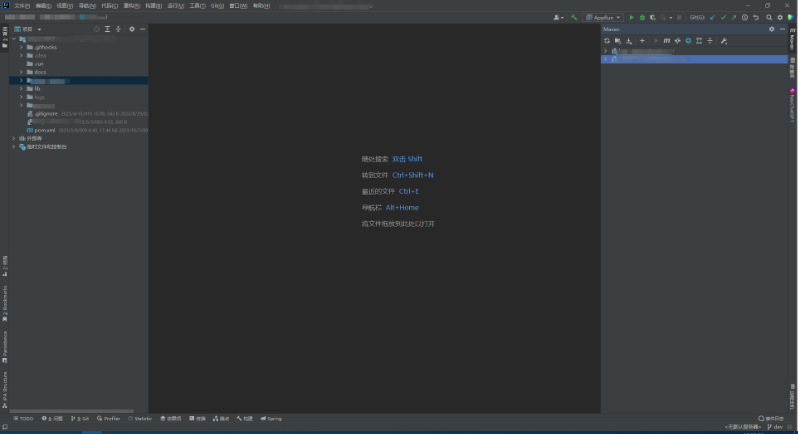Hide the Maven panel minus button

click(x=782, y=29)
